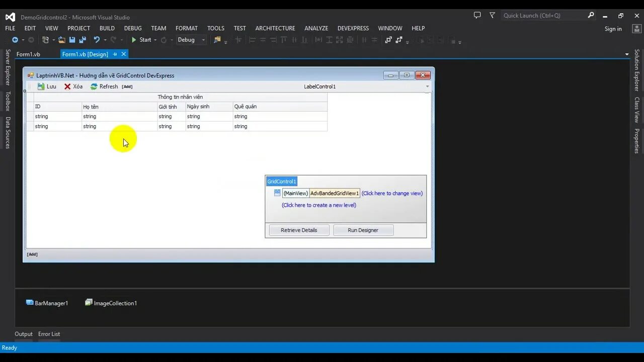The height and width of the screenshot is (362, 644).
Task: Select the AdvBandedGridView1 view label
Action: point(335,193)
